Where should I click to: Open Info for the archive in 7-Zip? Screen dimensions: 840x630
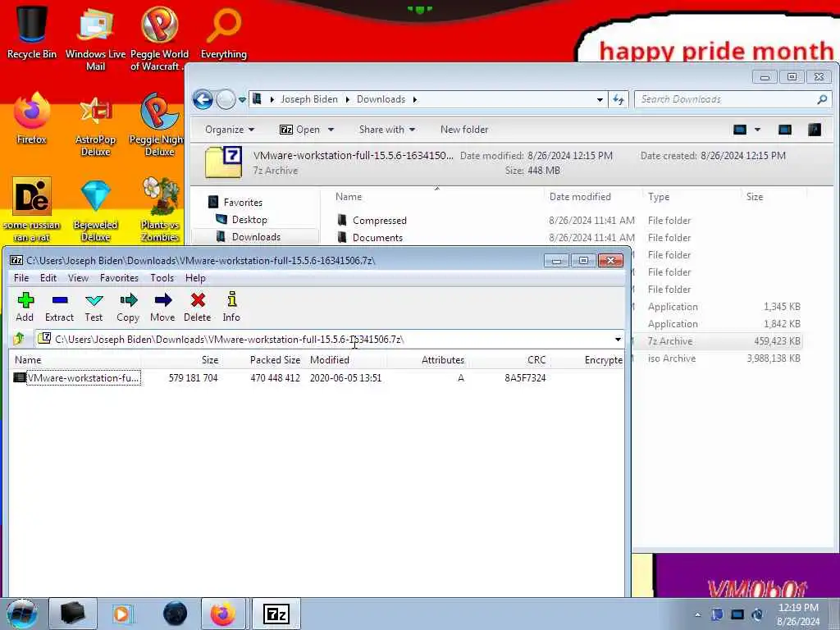pyautogui.click(x=231, y=307)
